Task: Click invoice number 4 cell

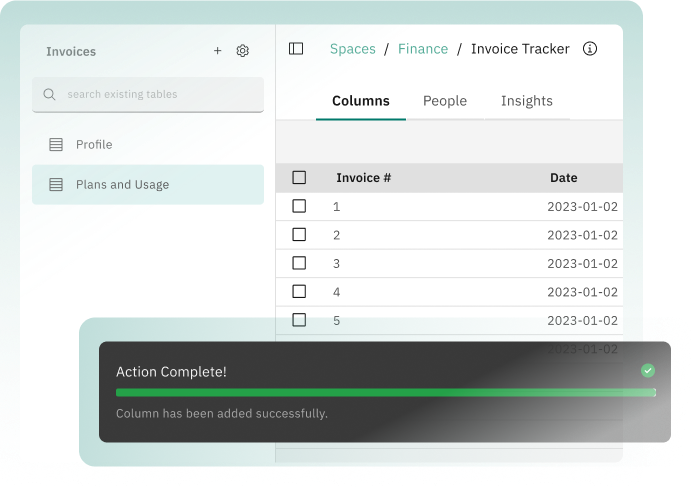Action: (336, 292)
